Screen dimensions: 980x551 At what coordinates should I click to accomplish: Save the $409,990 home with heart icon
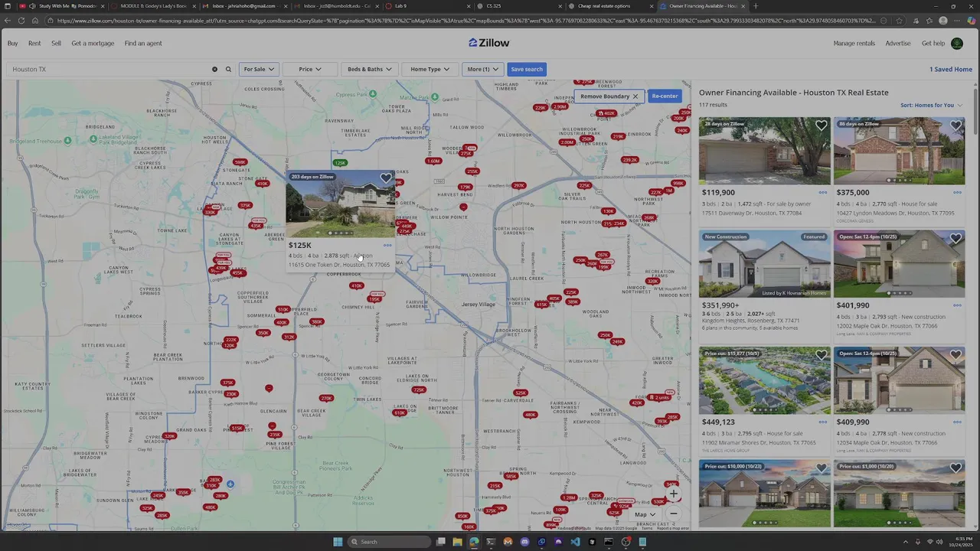click(956, 355)
